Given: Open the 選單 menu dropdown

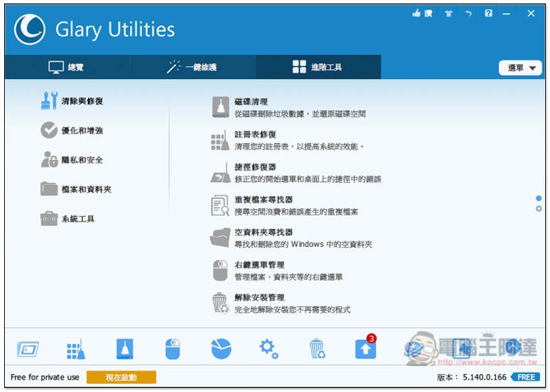Looking at the screenshot, I should pyautogui.click(x=520, y=67).
